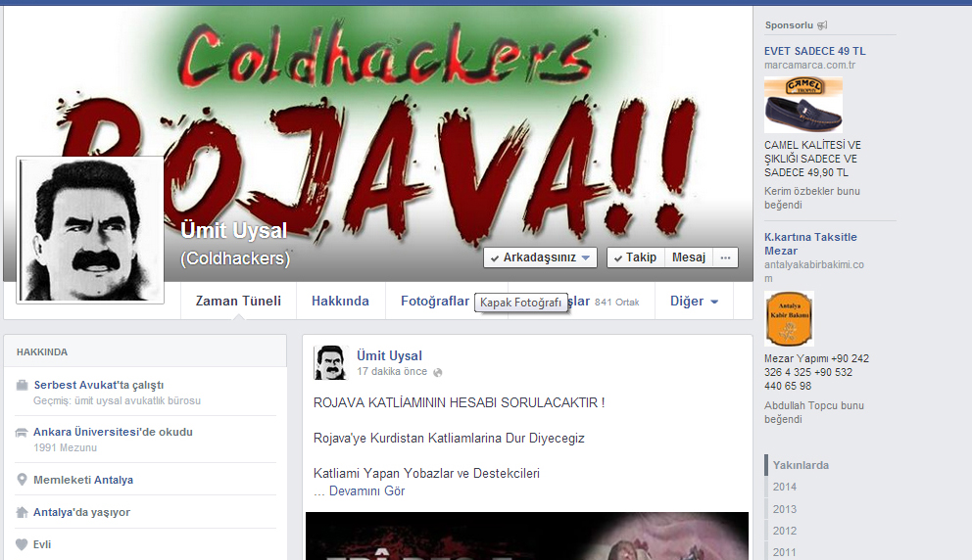Expand the Diğer dropdown tab
972x560 pixels.
(694, 302)
